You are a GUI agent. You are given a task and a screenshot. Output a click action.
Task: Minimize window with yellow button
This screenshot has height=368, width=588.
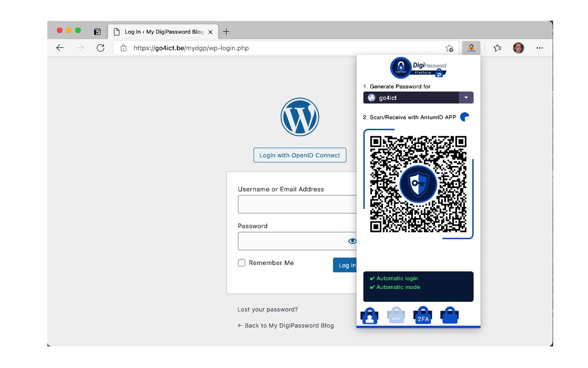pos(69,30)
